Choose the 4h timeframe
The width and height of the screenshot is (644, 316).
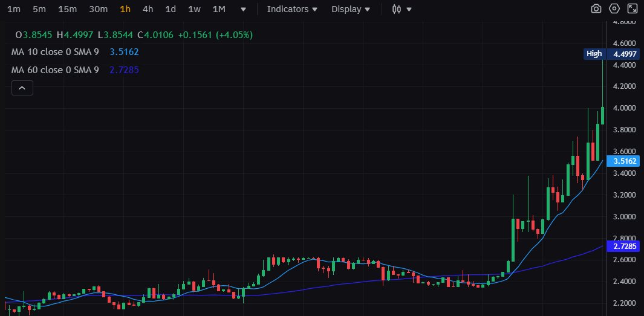pyautogui.click(x=148, y=9)
